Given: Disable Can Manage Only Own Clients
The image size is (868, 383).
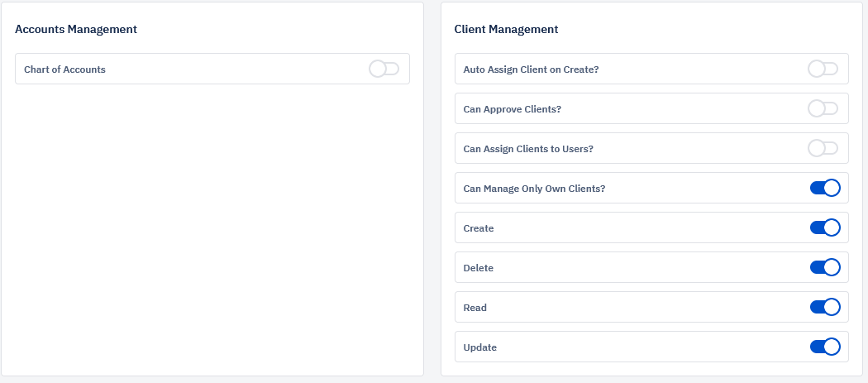Looking at the screenshot, I should click(825, 188).
